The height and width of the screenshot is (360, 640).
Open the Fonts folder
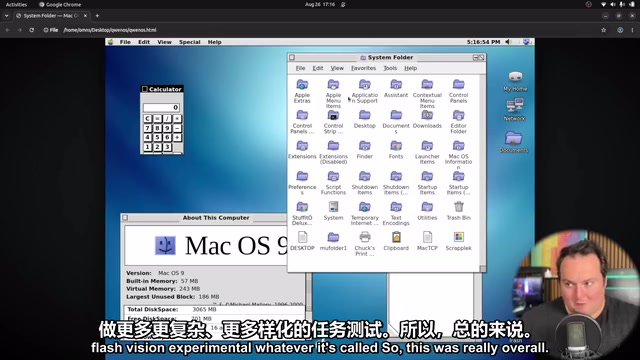click(x=396, y=146)
